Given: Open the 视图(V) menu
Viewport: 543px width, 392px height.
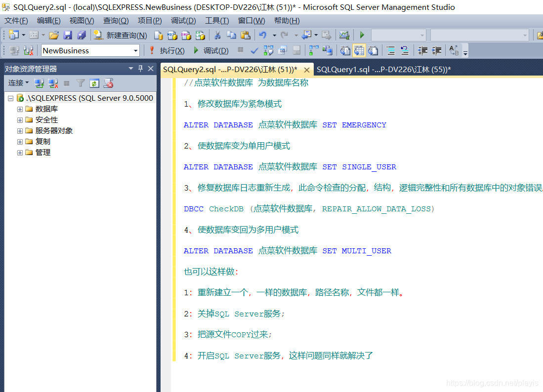Looking at the screenshot, I should 82,21.
